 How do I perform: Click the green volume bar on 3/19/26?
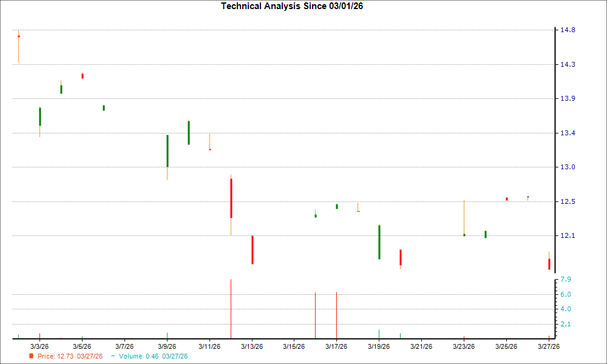(x=379, y=334)
